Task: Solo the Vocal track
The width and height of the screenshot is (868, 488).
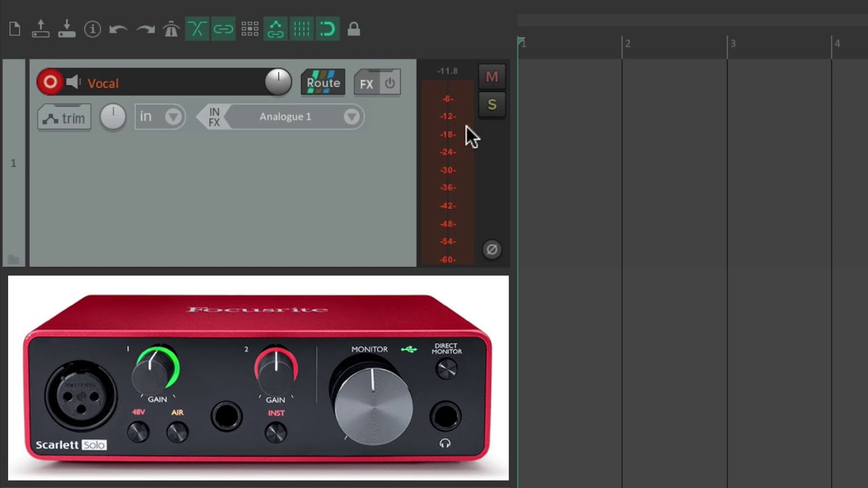Action: coord(492,105)
